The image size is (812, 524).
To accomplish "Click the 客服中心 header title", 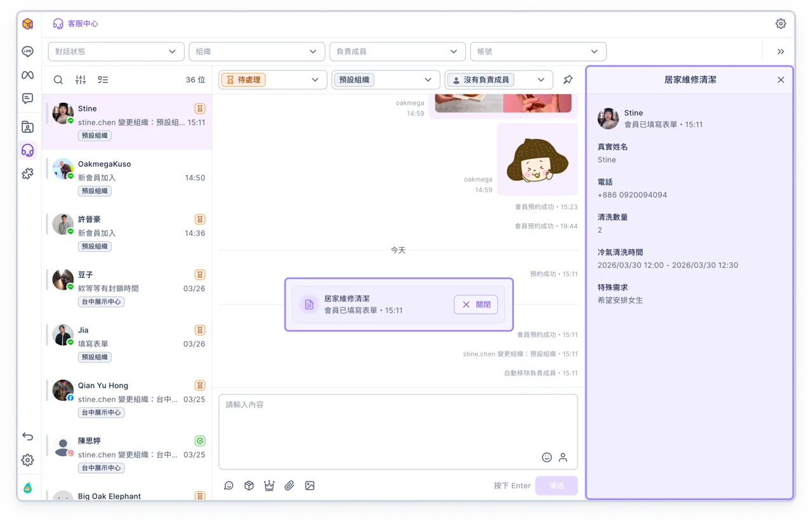I will point(83,23).
